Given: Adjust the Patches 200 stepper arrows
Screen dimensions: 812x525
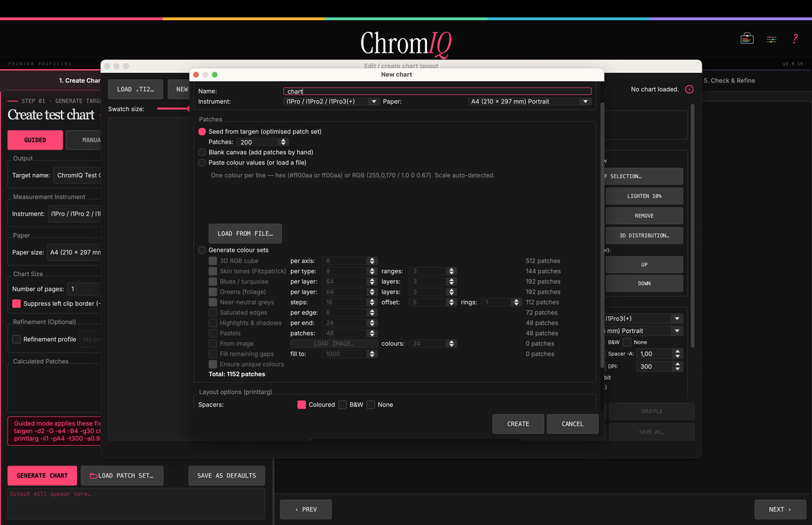Looking at the screenshot, I should [x=284, y=142].
